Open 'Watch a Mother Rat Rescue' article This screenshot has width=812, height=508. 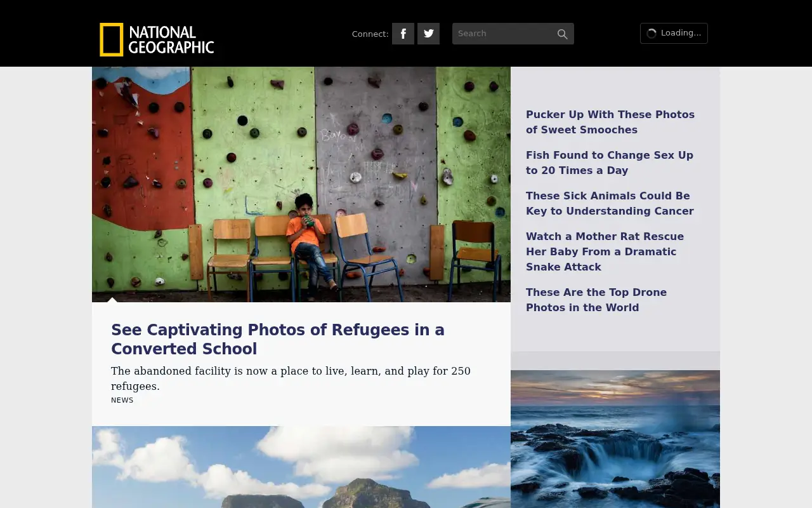(x=605, y=251)
